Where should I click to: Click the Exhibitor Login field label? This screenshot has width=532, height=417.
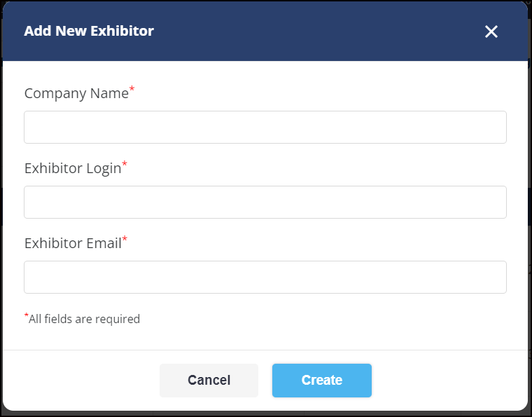(73, 168)
